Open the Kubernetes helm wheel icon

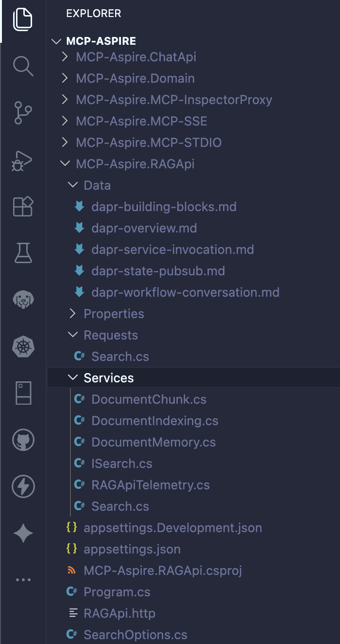pos(23,346)
